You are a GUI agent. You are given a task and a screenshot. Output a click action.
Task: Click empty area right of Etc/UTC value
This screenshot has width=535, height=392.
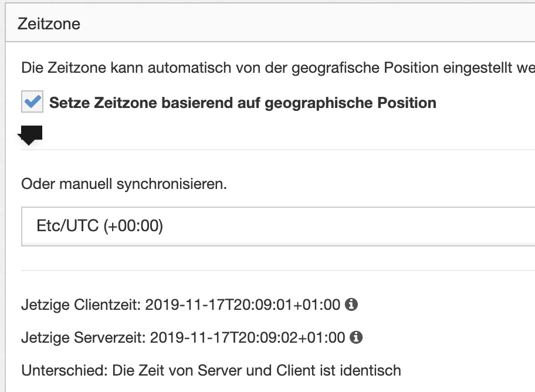(x=348, y=226)
